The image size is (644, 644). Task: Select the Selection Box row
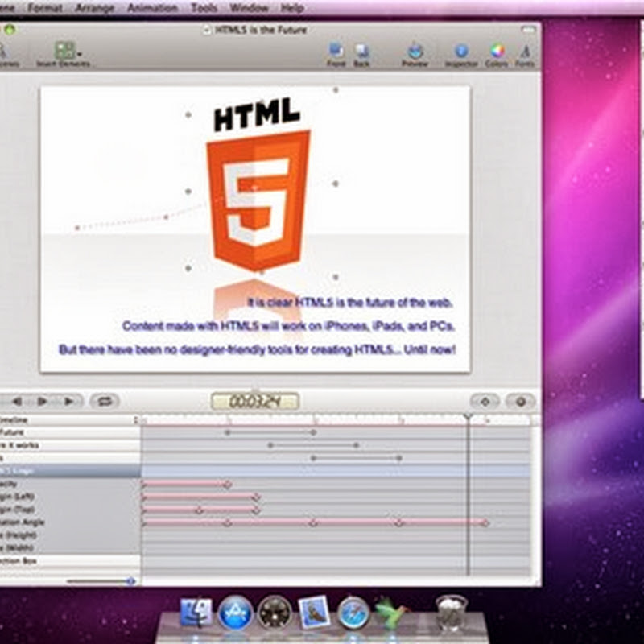tap(70, 561)
